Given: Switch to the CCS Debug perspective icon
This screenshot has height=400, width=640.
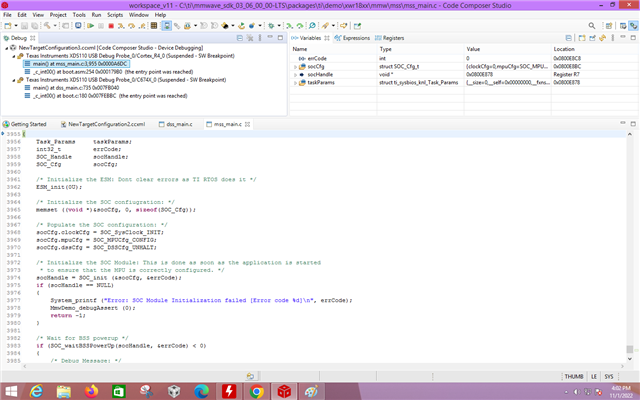Looking at the screenshot, I should click(633, 26).
